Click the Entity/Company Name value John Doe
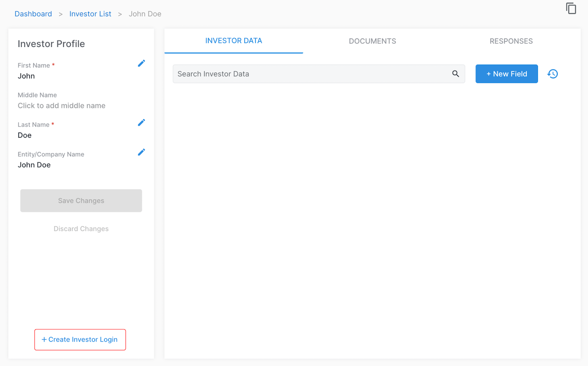This screenshot has width=588, height=366. click(x=34, y=165)
